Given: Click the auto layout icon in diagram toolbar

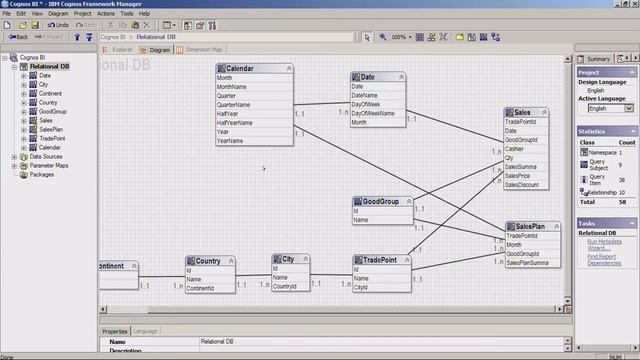Looking at the screenshot, I should [x=431, y=38].
